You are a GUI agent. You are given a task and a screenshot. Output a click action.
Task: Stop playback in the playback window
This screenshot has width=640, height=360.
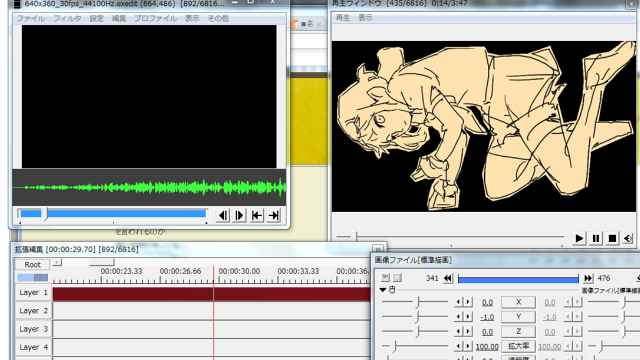point(612,238)
